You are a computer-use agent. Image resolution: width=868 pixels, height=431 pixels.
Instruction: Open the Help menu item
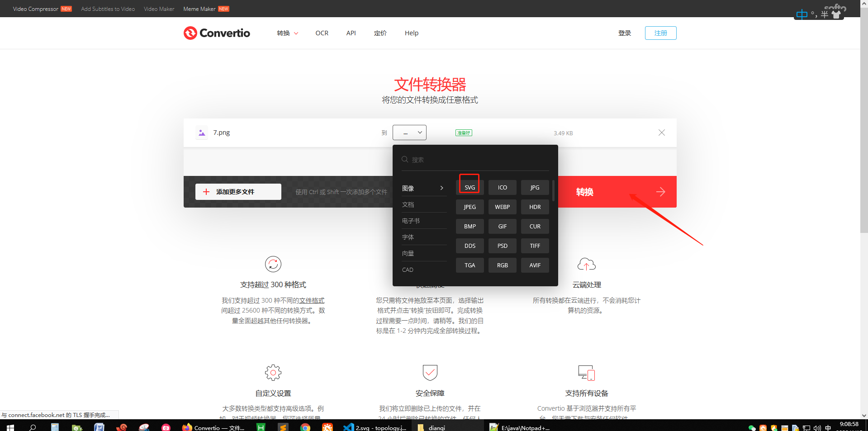(411, 33)
